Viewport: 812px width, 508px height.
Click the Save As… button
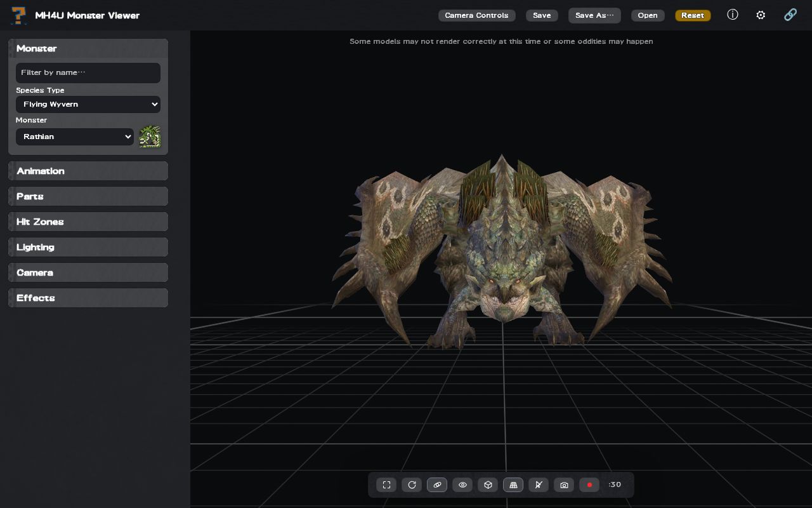pyautogui.click(x=594, y=15)
